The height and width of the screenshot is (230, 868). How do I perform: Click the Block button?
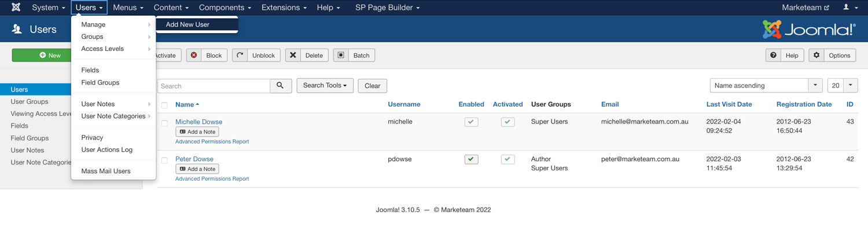pos(207,55)
